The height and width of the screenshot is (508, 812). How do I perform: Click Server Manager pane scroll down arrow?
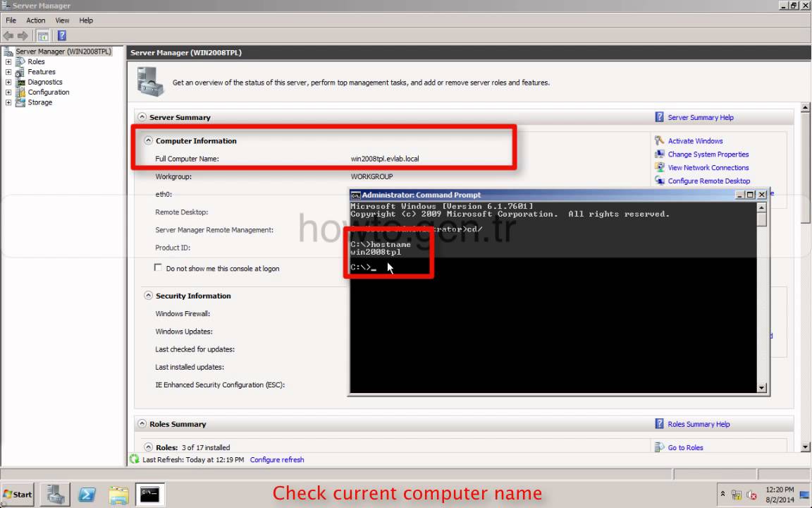805,447
